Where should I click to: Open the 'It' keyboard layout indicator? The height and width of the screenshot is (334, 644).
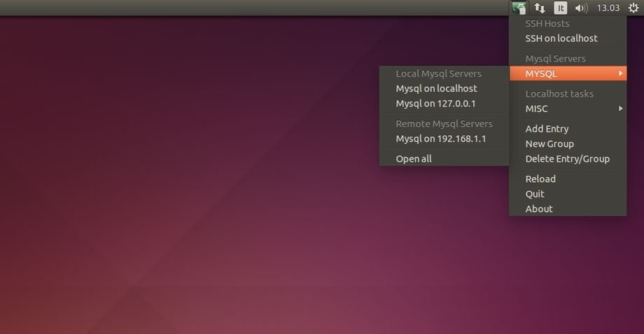(561, 8)
